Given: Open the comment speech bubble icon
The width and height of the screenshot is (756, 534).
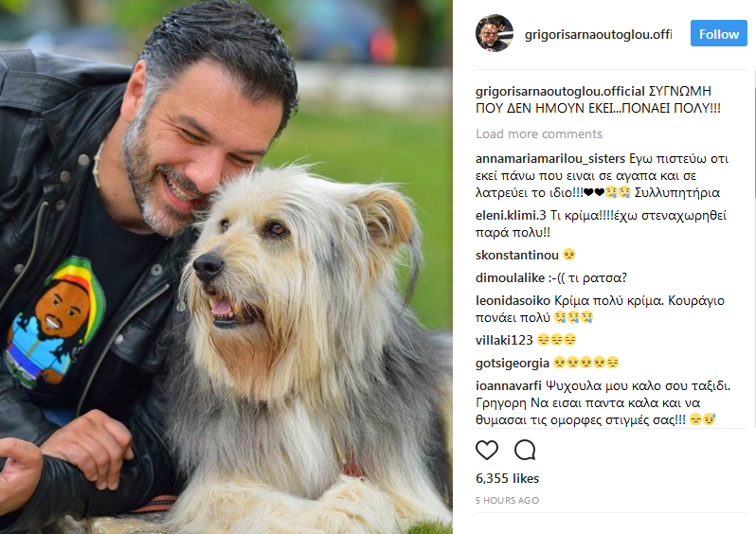Looking at the screenshot, I should point(525,450).
